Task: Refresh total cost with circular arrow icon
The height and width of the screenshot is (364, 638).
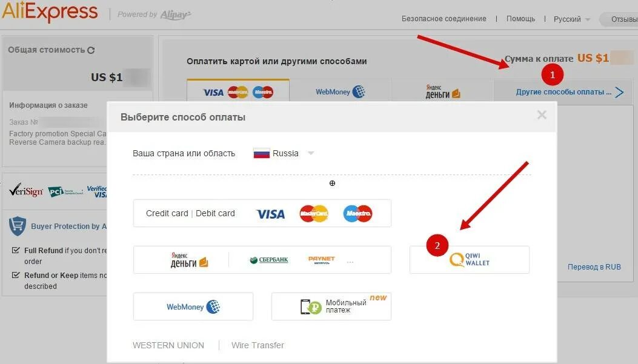Action: 91,50
